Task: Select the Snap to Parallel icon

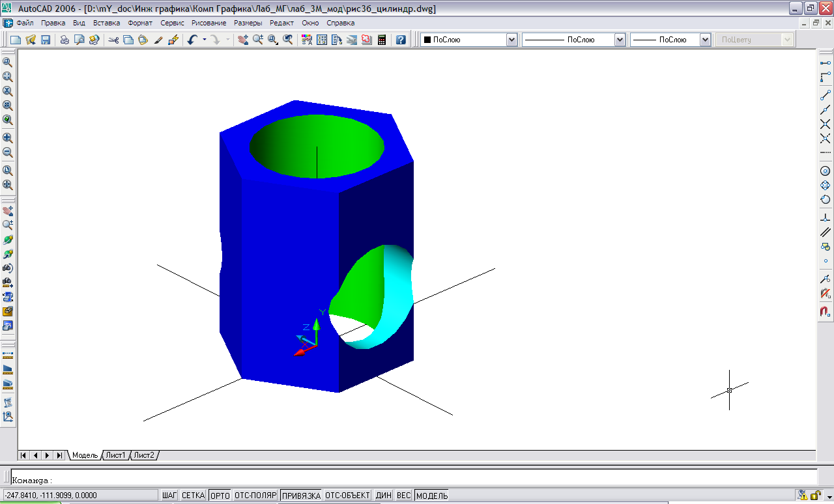Action: pos(825,232)
